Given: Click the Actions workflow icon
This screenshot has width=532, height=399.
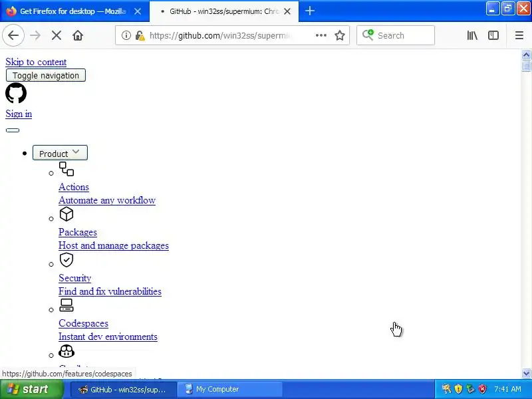Looking at the screenshot, I should [66, 169].
